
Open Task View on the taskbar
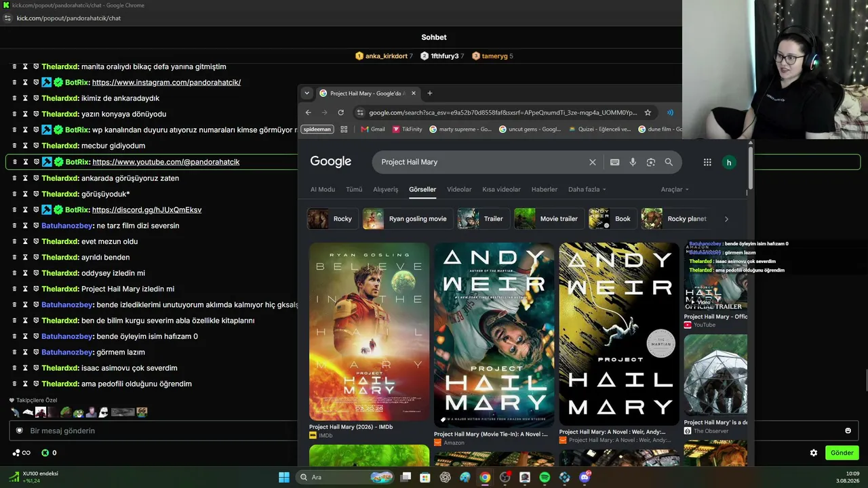(x=406, y=477)
